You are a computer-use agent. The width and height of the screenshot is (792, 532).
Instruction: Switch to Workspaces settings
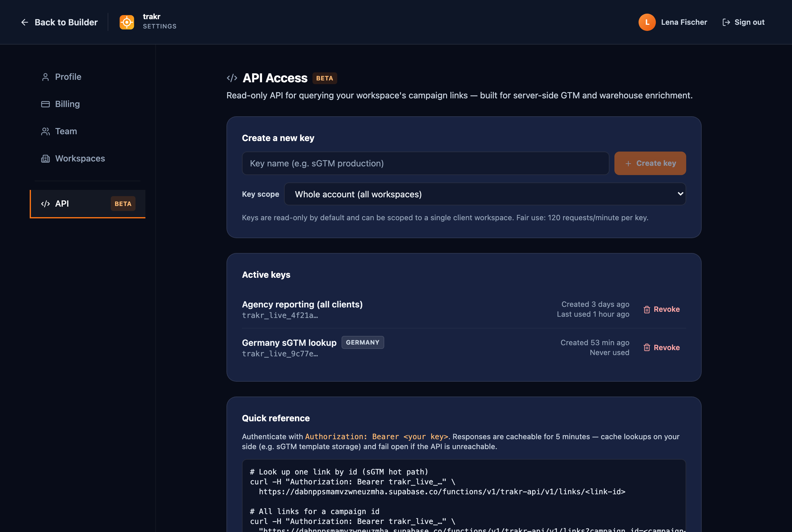tap(88, 158)
